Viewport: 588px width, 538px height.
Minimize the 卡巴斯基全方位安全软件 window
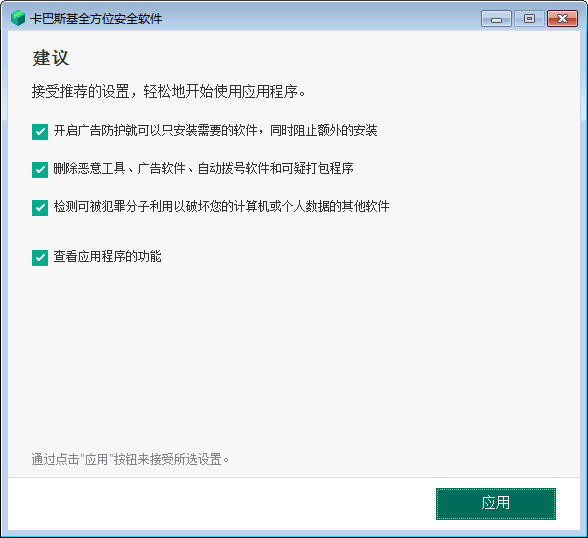point(496,19)
